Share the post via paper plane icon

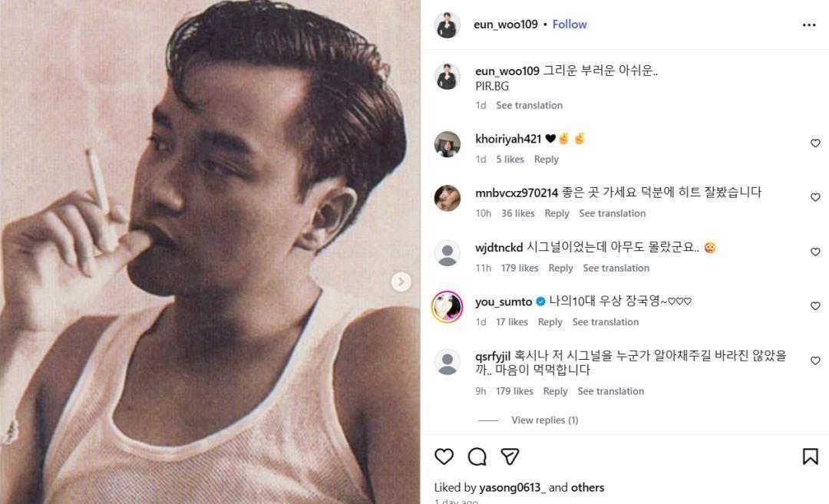tap(510, 456)
